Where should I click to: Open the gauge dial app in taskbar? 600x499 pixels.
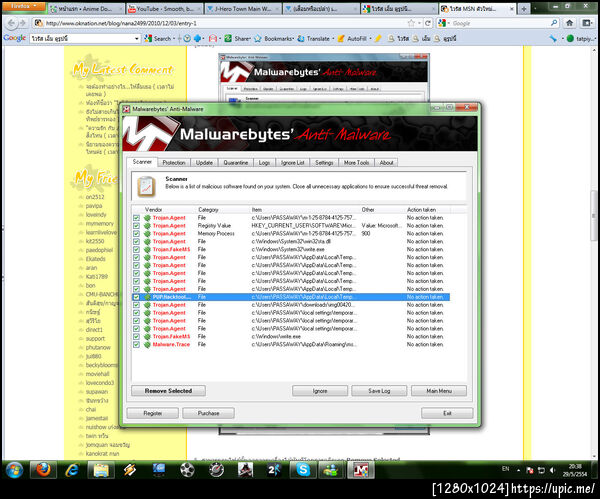[216, 470]
